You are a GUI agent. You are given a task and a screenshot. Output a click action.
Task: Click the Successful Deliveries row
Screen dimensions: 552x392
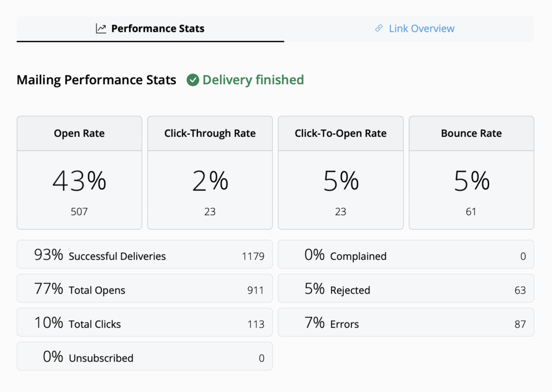click(x=144, y=255)
